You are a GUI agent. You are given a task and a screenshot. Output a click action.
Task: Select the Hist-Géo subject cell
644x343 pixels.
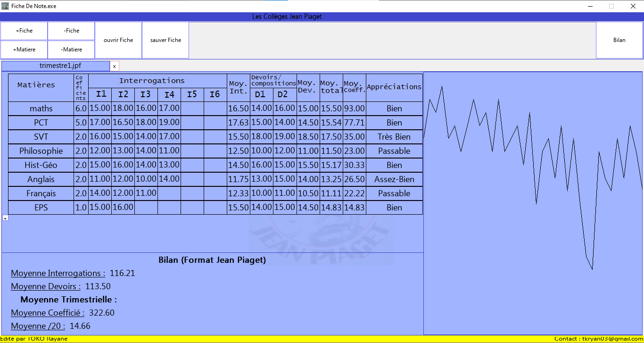41,165
